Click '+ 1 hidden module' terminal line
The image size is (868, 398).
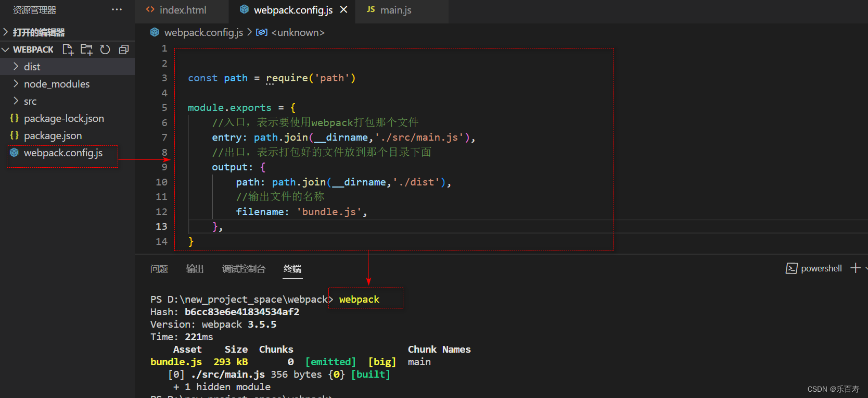pyautogui.click(x=222, y=387)
